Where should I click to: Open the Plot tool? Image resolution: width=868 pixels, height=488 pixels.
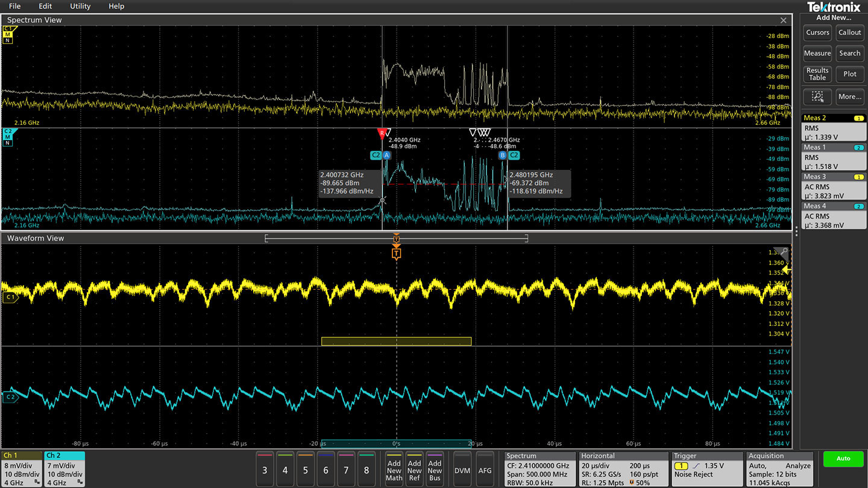coord(849,74)
